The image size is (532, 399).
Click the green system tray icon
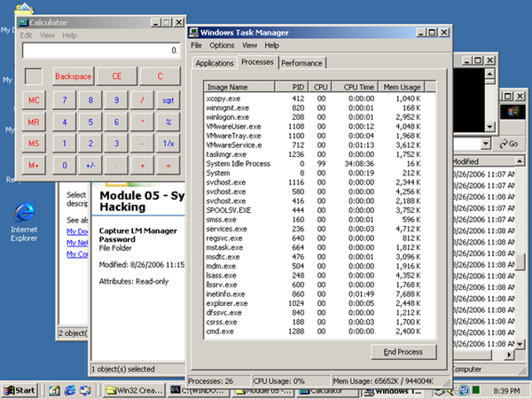point(475,390)
